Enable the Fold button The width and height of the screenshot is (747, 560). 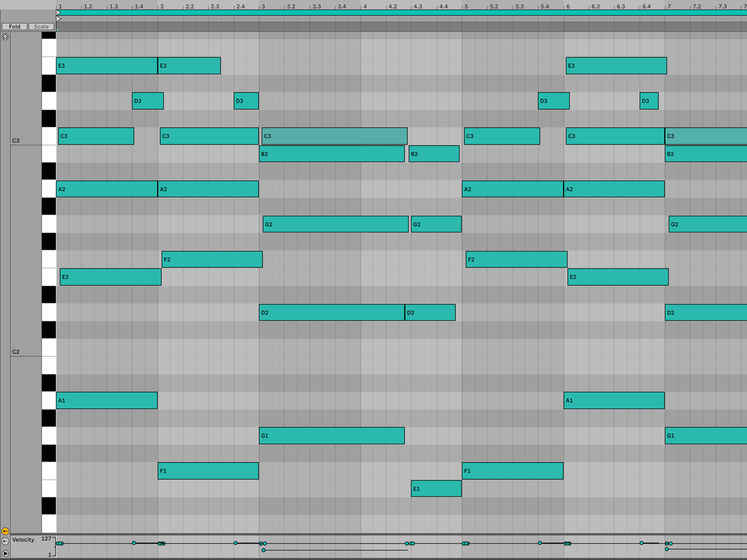pos(14,26)
